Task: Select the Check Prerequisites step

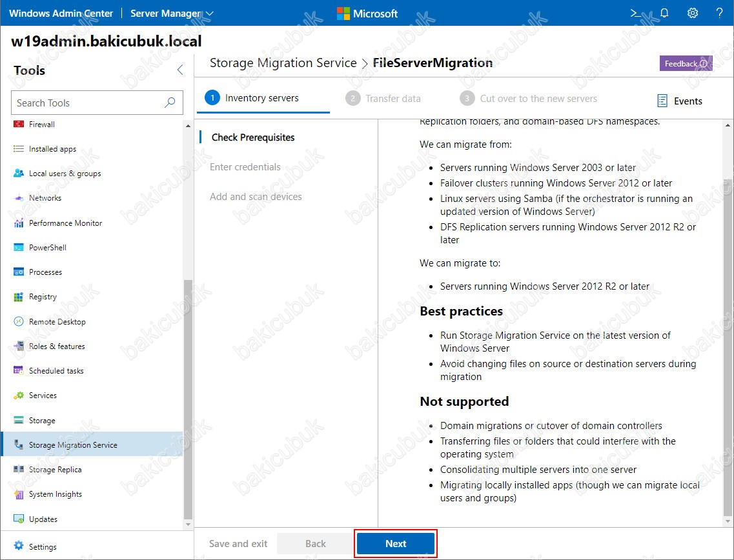Action: click(253, 137)
